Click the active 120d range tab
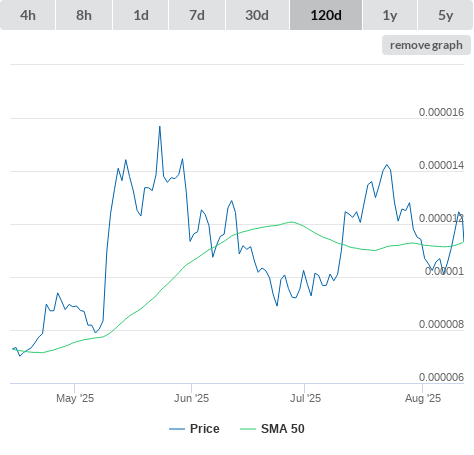Image resolution: width=474 pixels, height=455 pixels. click(326, 15)
